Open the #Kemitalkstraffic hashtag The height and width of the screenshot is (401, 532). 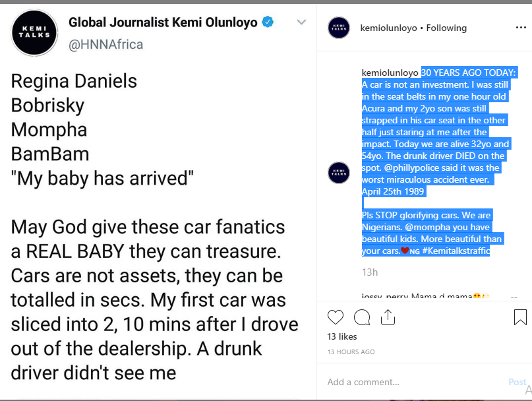(456, 251)
